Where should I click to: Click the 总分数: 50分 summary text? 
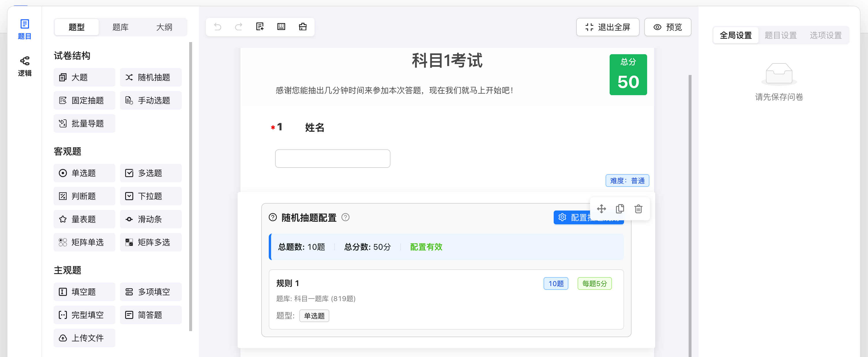point(367,247)
